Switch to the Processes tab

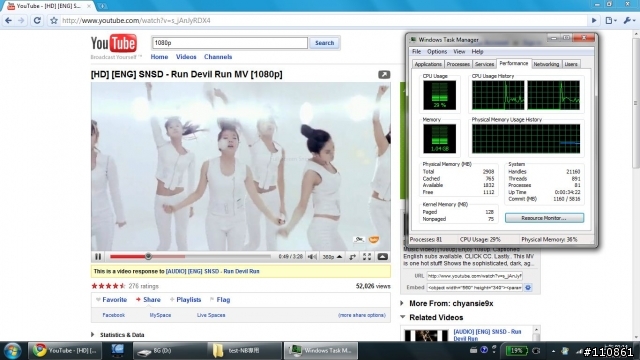[458, 64]
